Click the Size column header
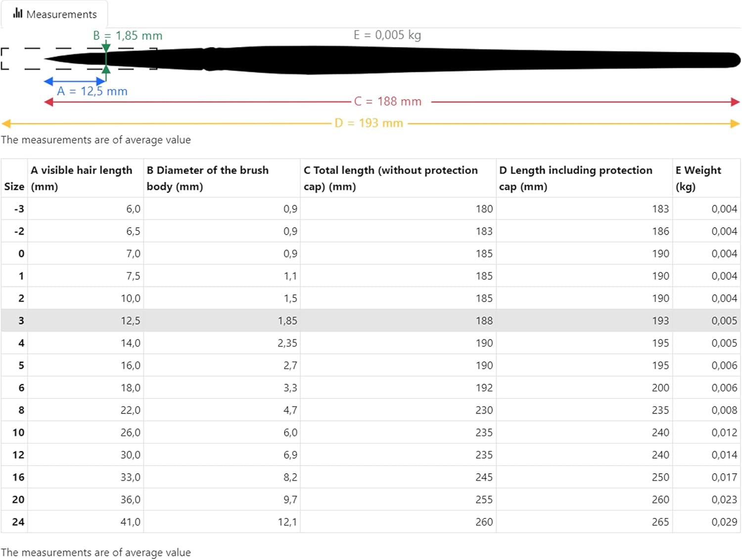The height and width of the screenshot is (560, 742). [14, 186]
